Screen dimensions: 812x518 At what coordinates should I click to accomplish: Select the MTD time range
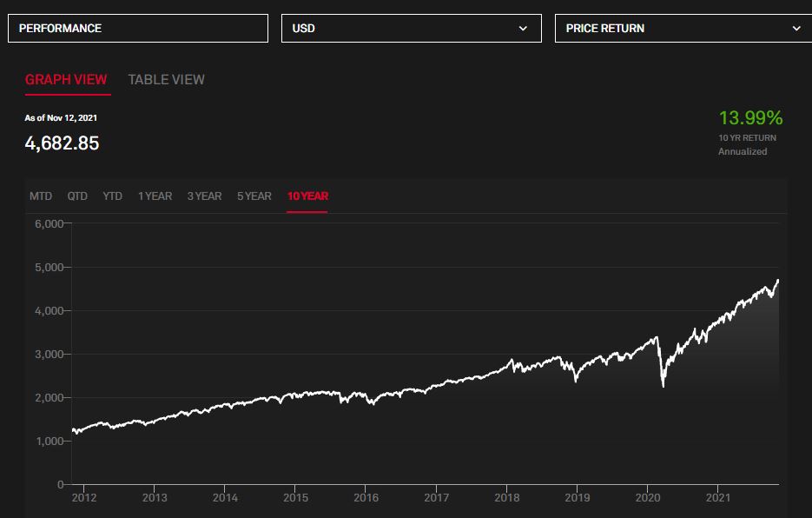(x=41, y=196)
